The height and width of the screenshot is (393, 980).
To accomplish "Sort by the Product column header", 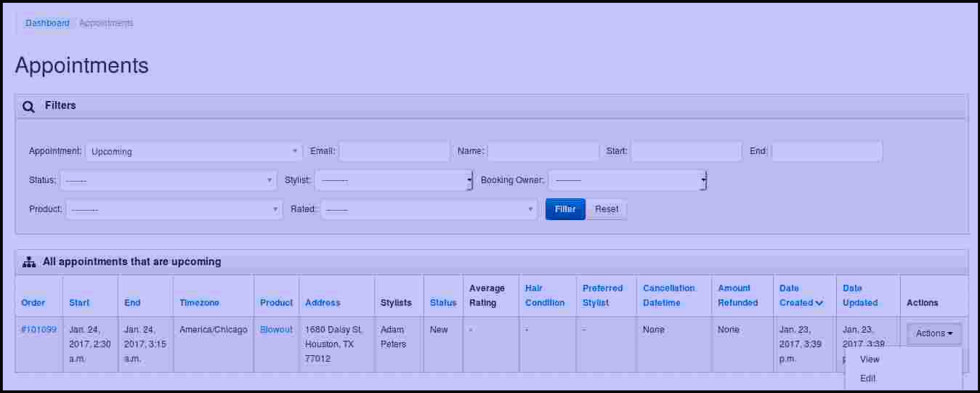I will point(277,303).
